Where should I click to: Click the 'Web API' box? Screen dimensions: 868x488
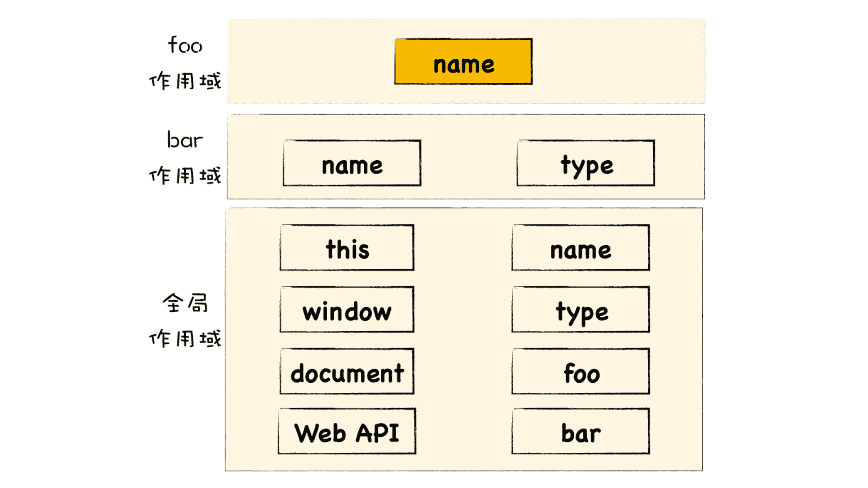(347, 431)
